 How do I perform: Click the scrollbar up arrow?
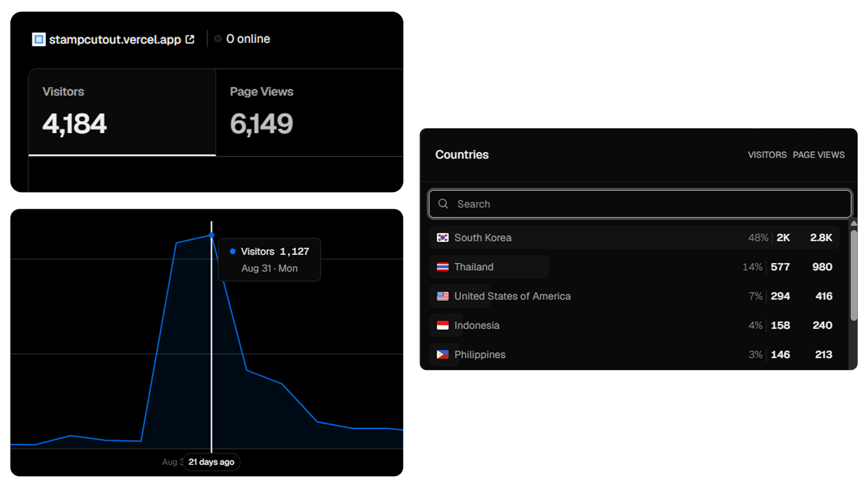[x=854, y=223]
